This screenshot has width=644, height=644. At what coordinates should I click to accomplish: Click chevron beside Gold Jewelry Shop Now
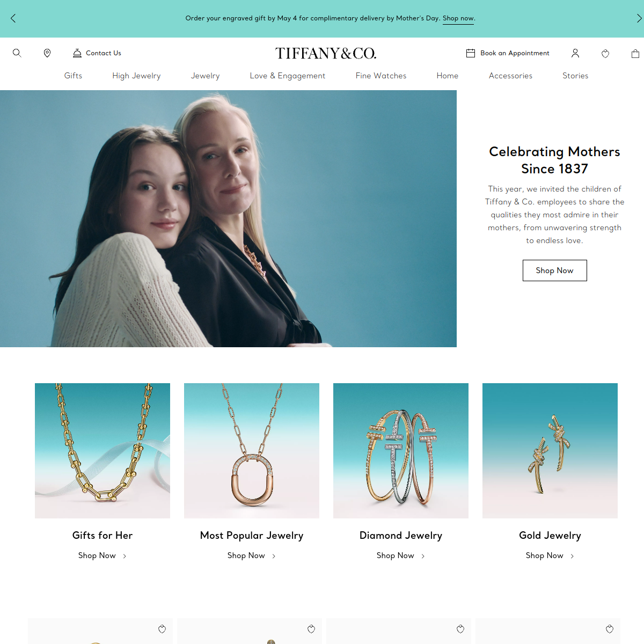[572, 556]
